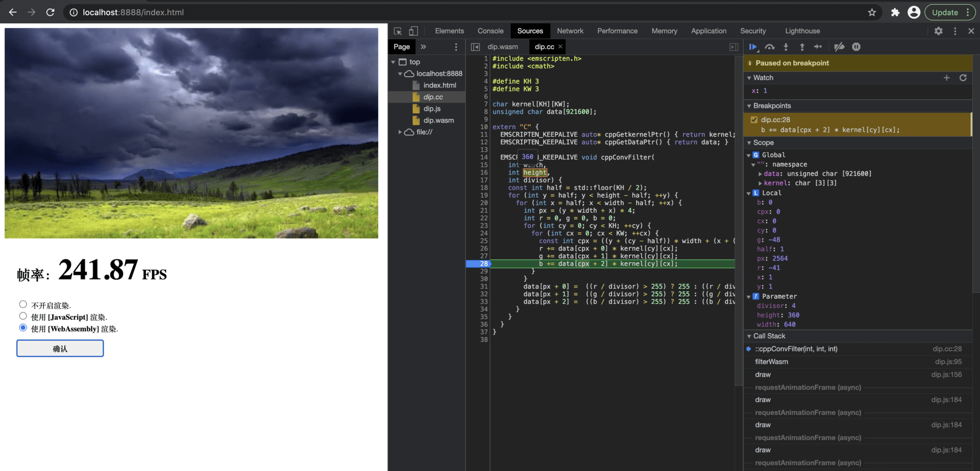The height and width of the screenshot is (471, 980).
Task: Expand the data variable in Global scope
Action: [760, 174]
